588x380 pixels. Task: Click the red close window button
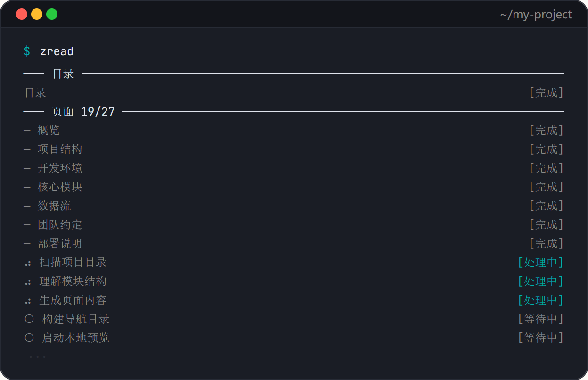pyautogui.click(x=22, y=14)
